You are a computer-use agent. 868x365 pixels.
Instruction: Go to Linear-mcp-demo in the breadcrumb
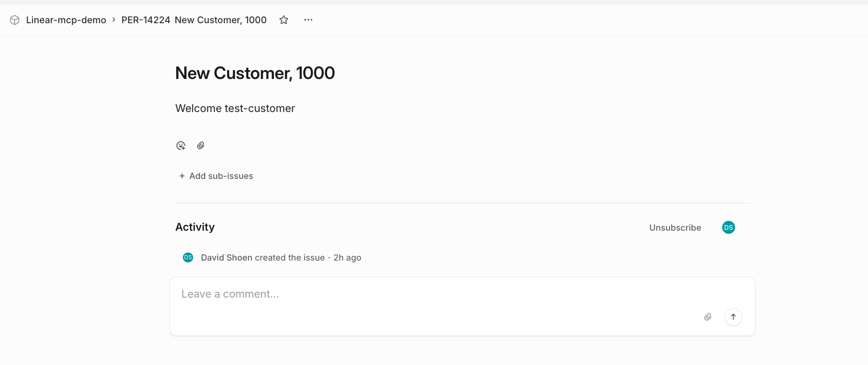(66, 20)
